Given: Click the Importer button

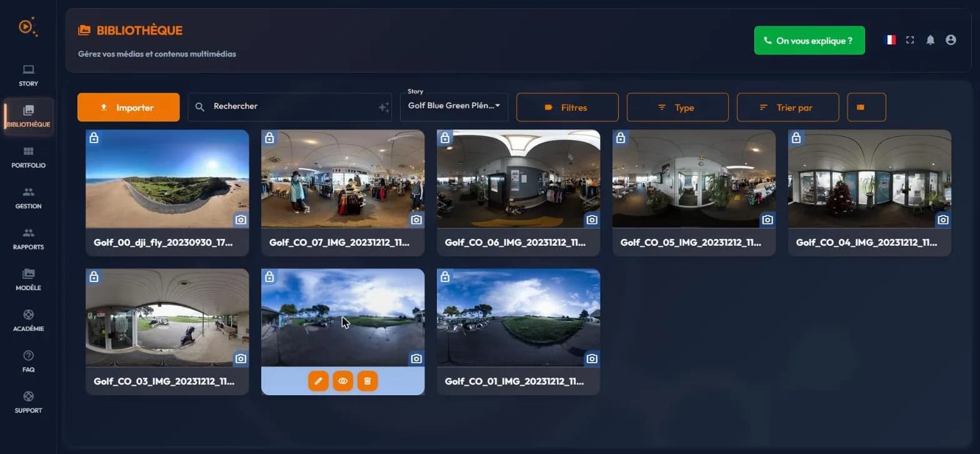Looking at the screenshot, I should 128,108.
